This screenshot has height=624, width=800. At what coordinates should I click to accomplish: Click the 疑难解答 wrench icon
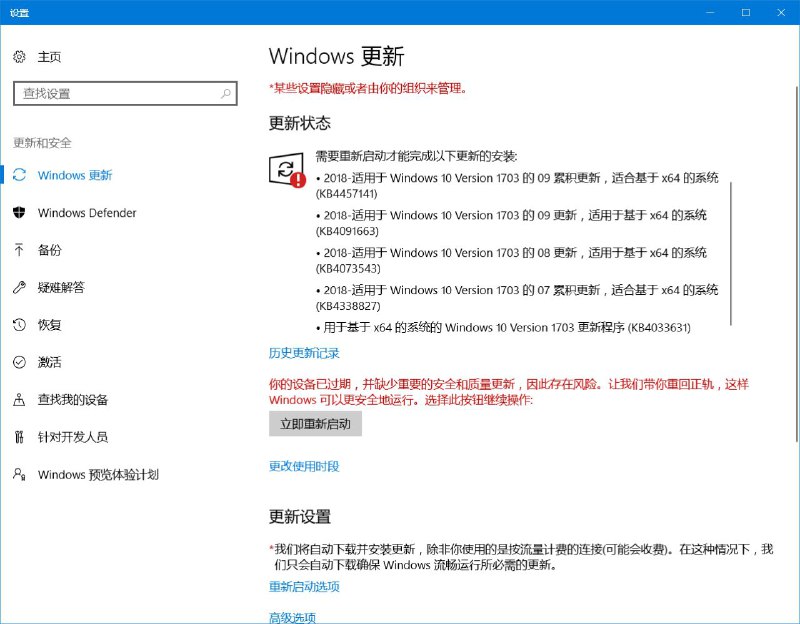coord(19,287)
